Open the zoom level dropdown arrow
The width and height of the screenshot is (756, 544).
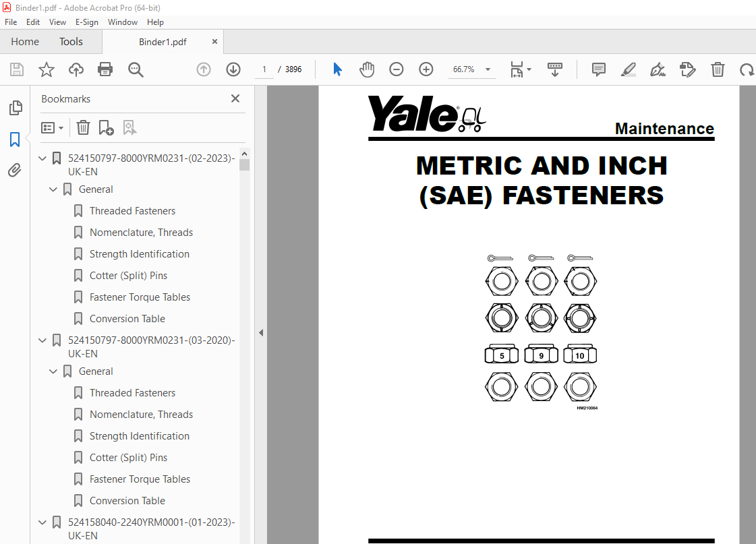point(488,69)
